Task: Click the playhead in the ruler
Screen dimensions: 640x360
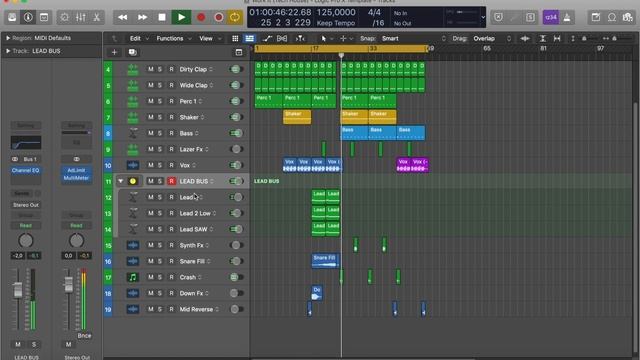Action: pos(341,55)
